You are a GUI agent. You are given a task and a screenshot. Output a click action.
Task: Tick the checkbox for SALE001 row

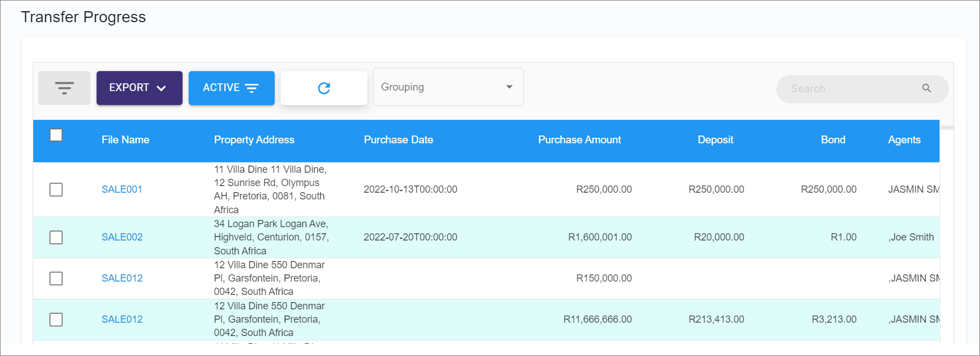click(56, 189)
